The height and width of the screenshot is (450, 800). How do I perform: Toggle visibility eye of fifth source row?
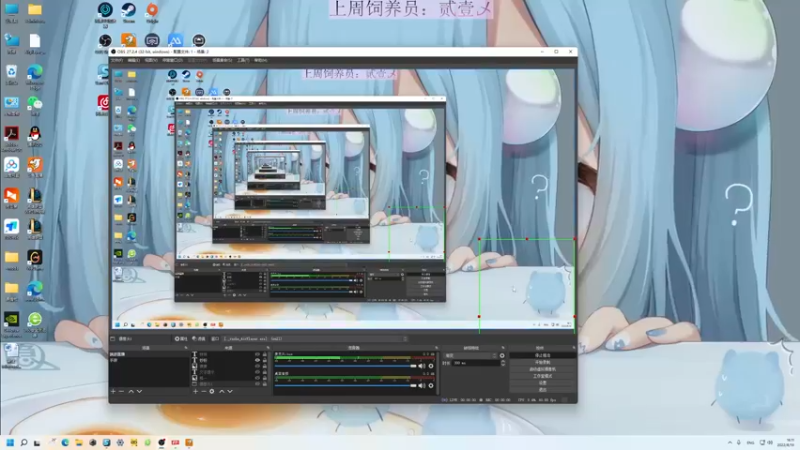coord(257,378)
